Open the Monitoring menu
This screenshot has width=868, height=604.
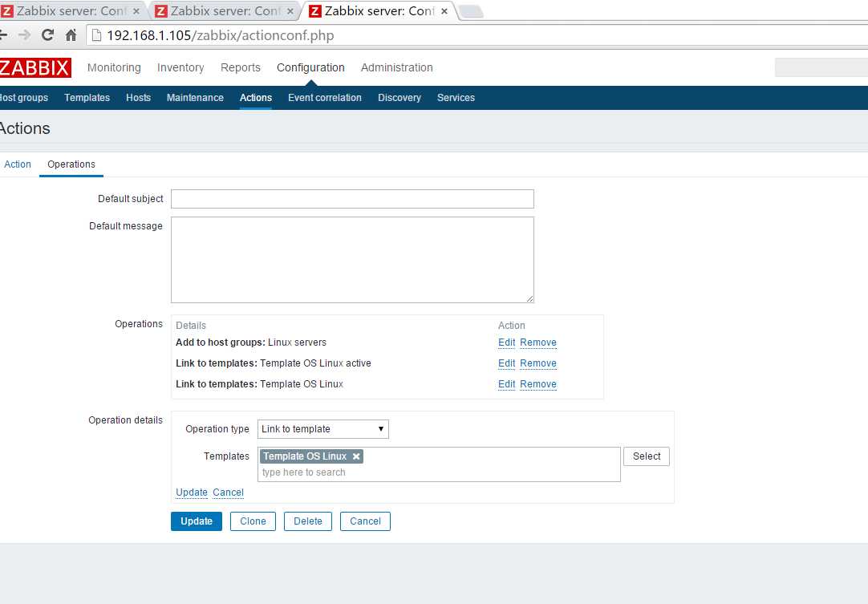click(114, 67)
